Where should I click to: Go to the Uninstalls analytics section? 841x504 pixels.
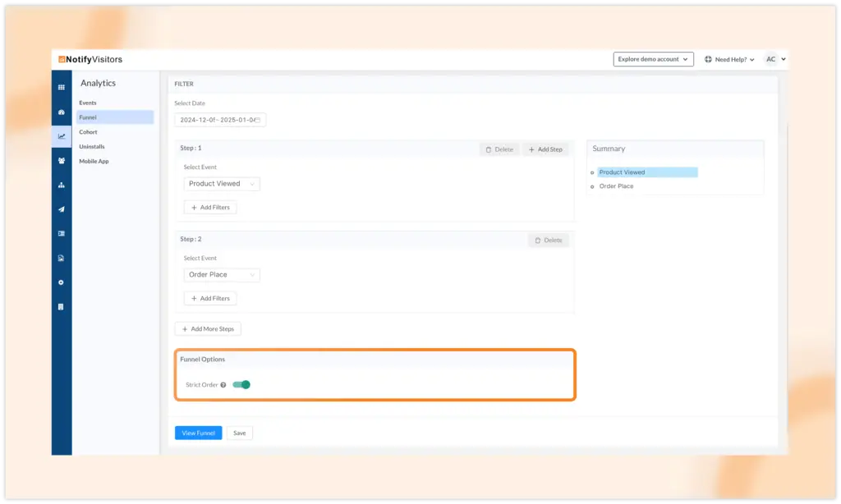click(x=92, y=147)
